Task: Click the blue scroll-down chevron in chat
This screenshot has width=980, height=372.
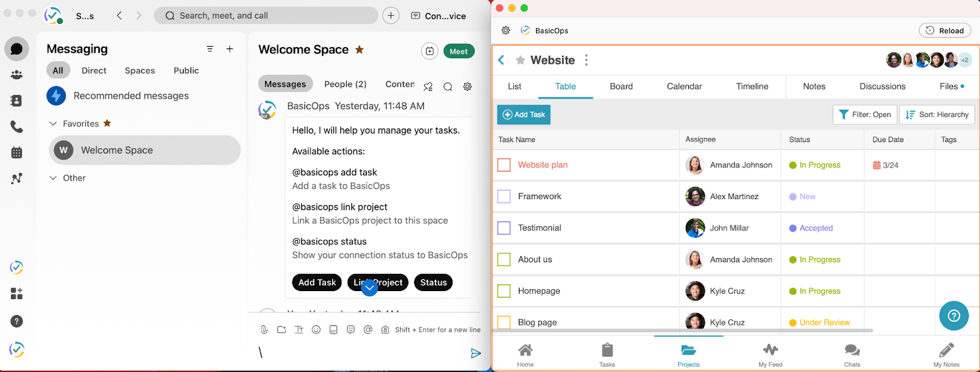Action: tap(369, 287)
